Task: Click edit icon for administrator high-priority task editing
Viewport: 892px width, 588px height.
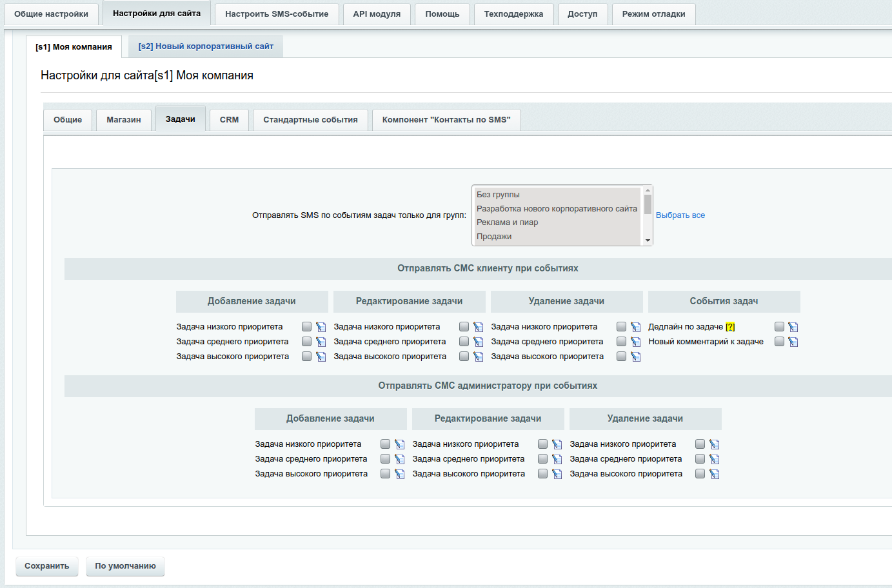Action: (x=557, y=474)
